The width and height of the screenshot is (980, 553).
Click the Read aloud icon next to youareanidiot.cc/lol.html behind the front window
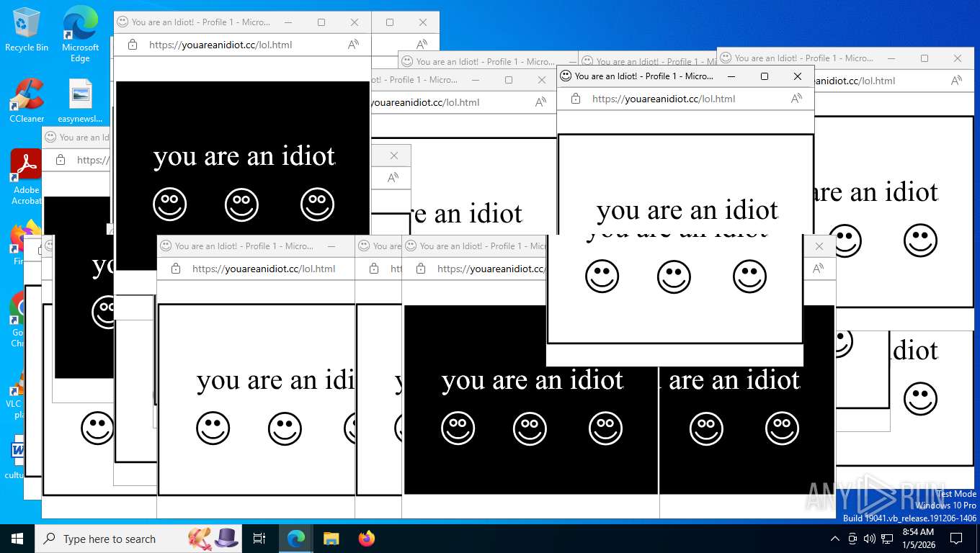tap(540, 102)
